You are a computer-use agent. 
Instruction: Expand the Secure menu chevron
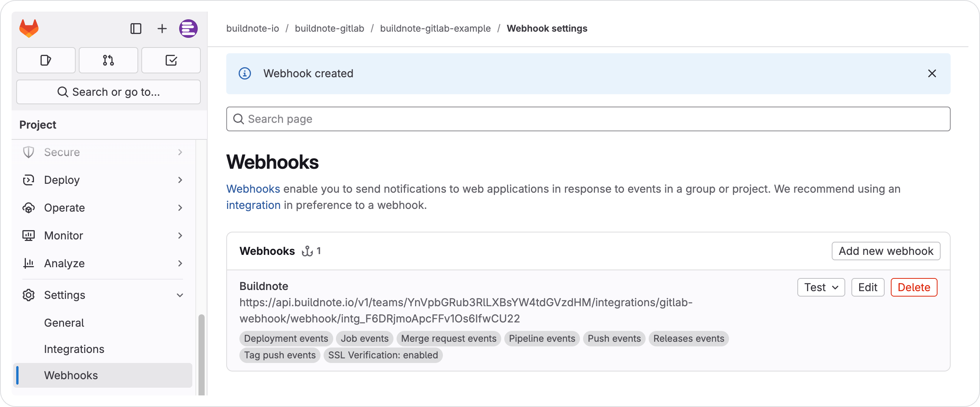tap(180, 152)
